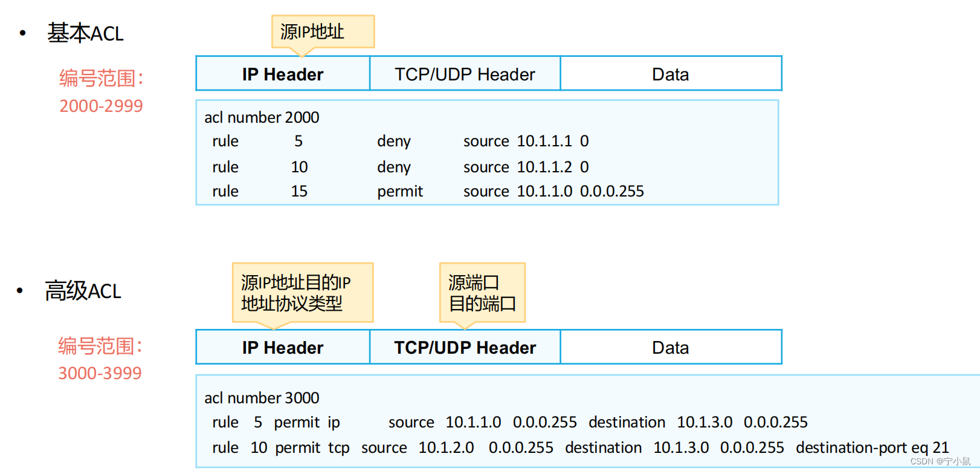Click the 源IP地址 callout box
This screenshot has width=980, height=471.
(323, 31)
